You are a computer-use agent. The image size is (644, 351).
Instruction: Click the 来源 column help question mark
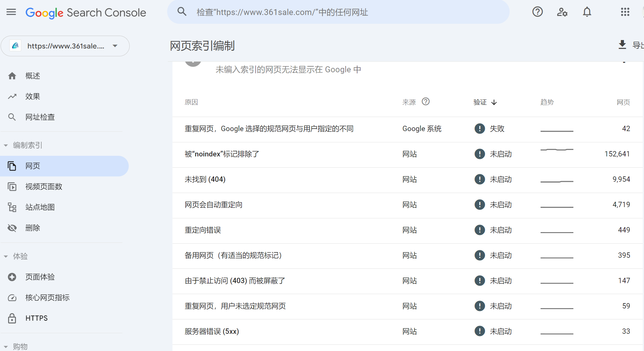point(426,101)
